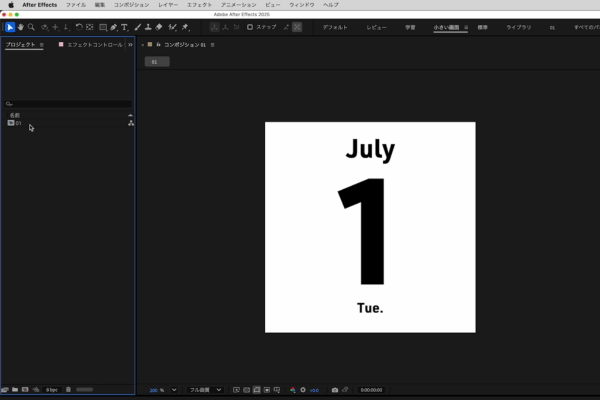Create a new composition icon

25,390
